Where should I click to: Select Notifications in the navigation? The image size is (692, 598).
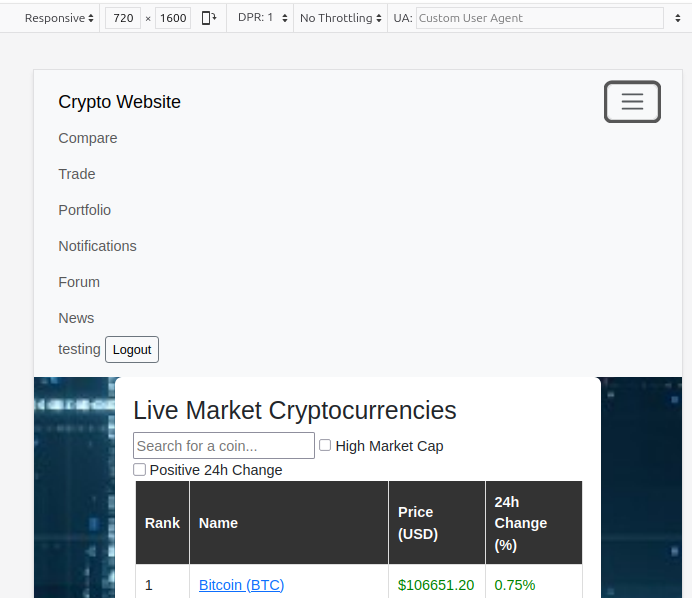[x=98, y=246]
